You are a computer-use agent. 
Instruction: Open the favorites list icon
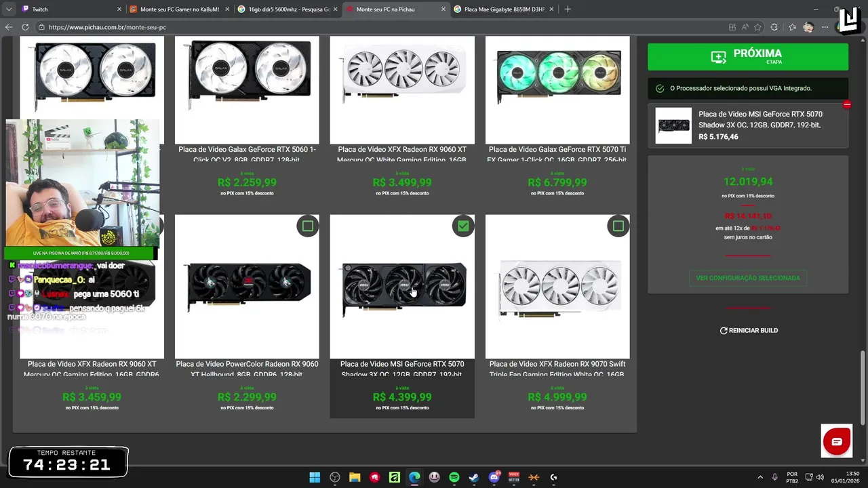[x=792, y=27]
